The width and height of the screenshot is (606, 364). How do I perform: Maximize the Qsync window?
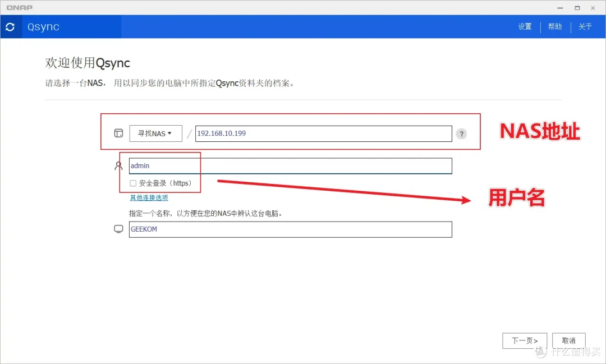pos(577,8)
